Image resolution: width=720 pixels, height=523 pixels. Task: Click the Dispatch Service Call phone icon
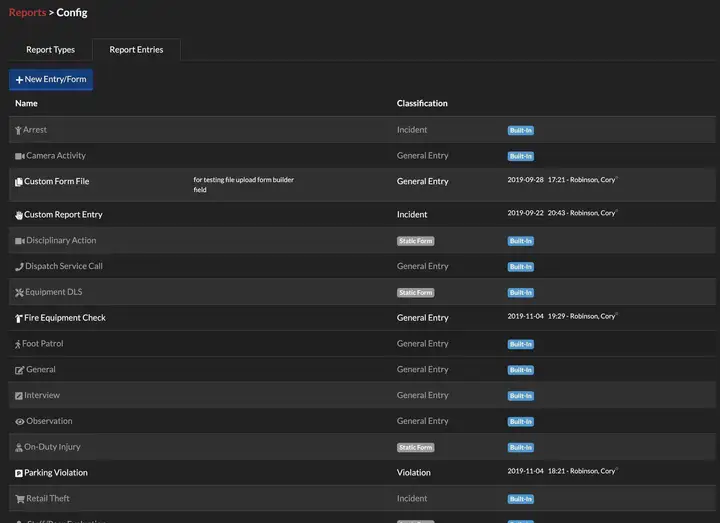click(x=19, y=267)
